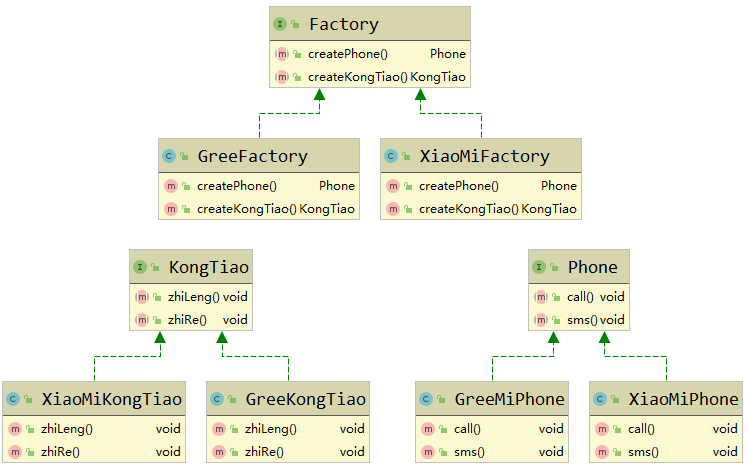Screen dimensions: 747x468
Task: Select the Factory interface title
Action: point(344,24)
